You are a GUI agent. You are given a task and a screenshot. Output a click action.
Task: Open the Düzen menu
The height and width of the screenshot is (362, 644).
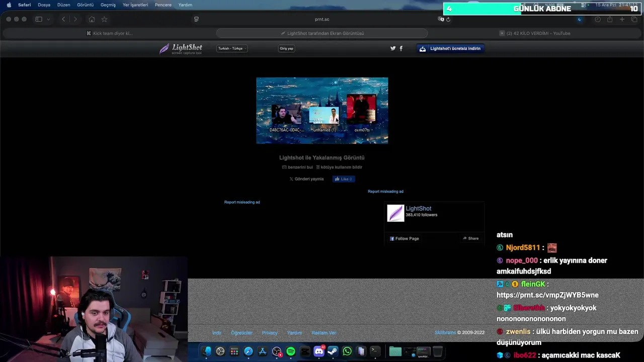click(64, 5)
